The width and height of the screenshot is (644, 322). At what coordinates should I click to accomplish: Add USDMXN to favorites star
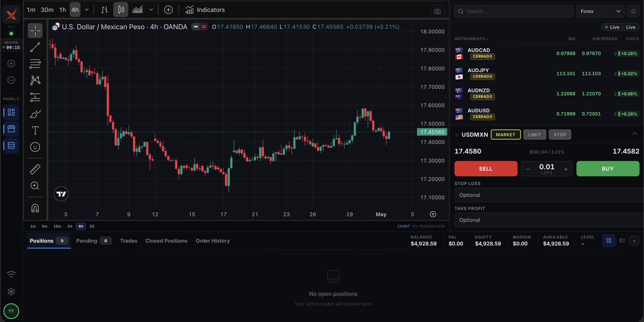[633, 11]
